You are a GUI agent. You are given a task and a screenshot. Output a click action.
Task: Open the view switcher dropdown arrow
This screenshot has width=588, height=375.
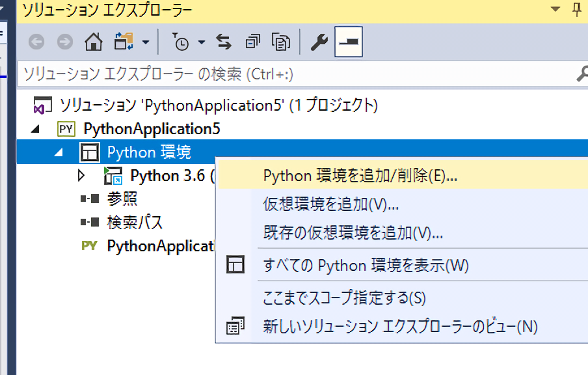pos(145,43)
